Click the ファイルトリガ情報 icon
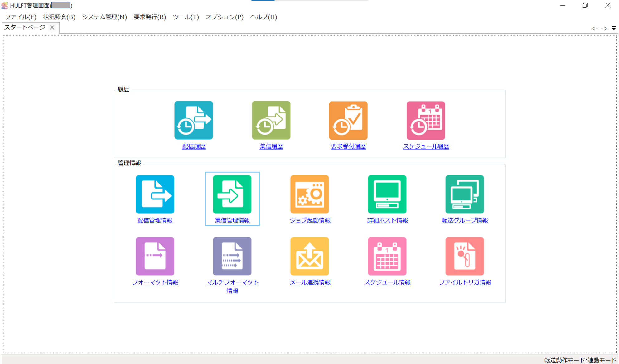This screenshot has height=364, width=619. [x=464, y=256]
